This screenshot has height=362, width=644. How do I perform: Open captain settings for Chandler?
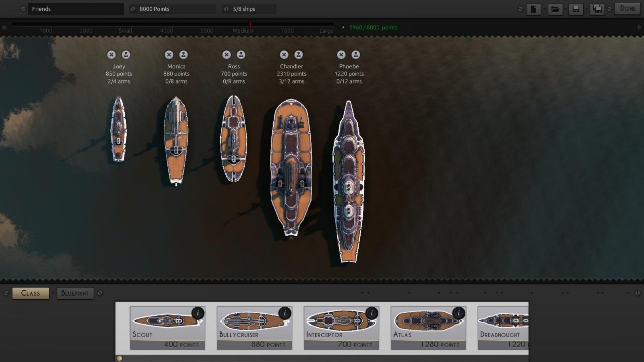coord(299,55)
